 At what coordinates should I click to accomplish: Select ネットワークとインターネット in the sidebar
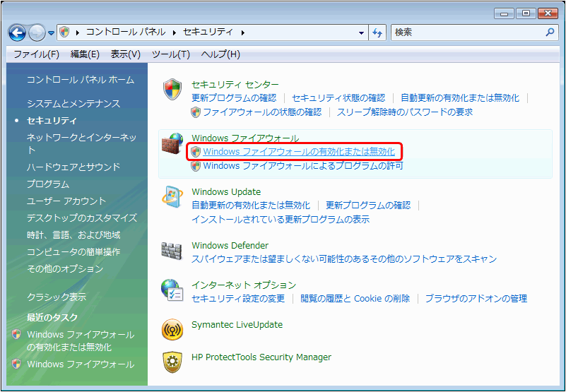[x=81, y=143]
